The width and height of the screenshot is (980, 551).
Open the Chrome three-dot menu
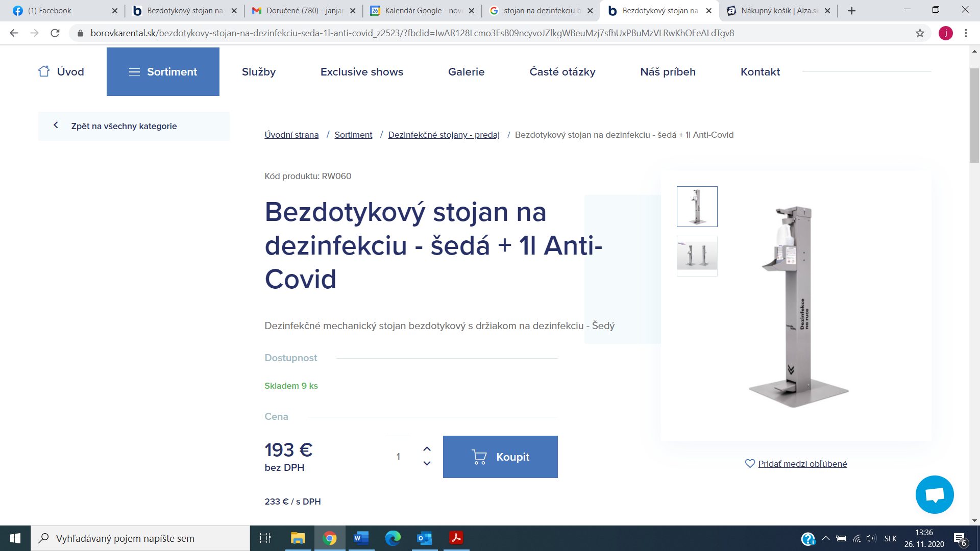966,33
